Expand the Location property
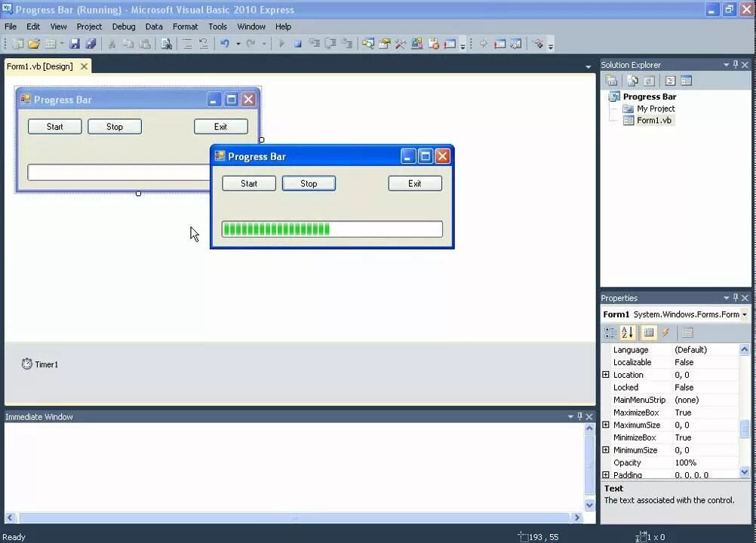The height and width of the screenshot is (543, 756). 606,374
